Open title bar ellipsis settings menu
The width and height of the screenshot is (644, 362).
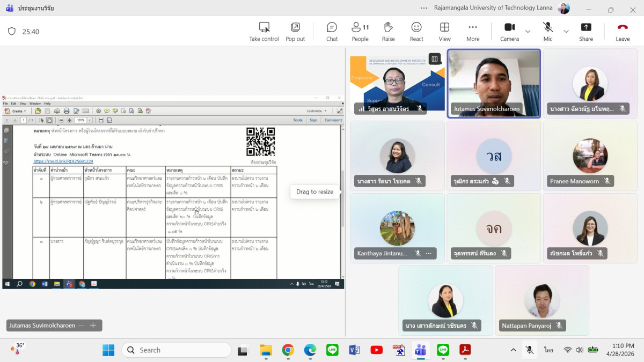[x=424, y=8]
